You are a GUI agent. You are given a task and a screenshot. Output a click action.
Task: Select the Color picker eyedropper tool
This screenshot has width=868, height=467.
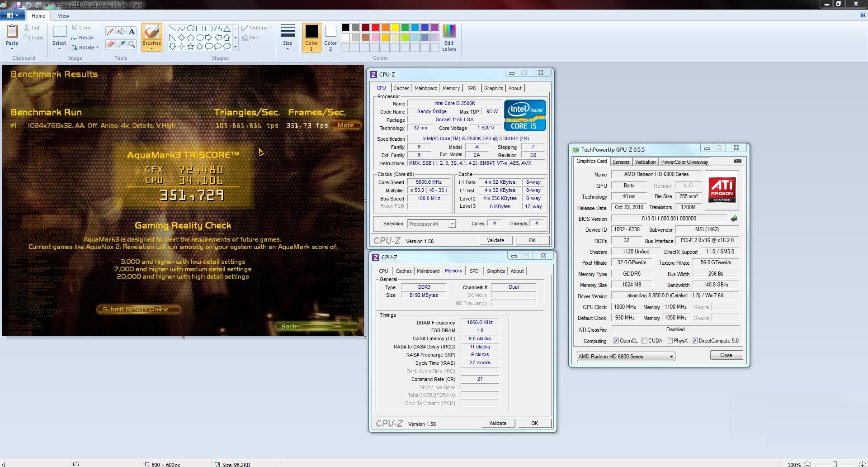[121, 44]
